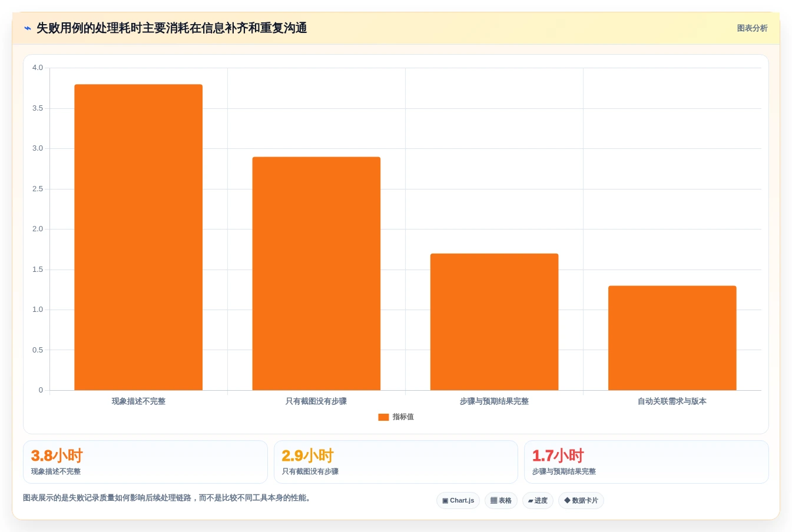Click the 2.9小时 data card value
Screen dimensions: 792x532
coord(307,455)
